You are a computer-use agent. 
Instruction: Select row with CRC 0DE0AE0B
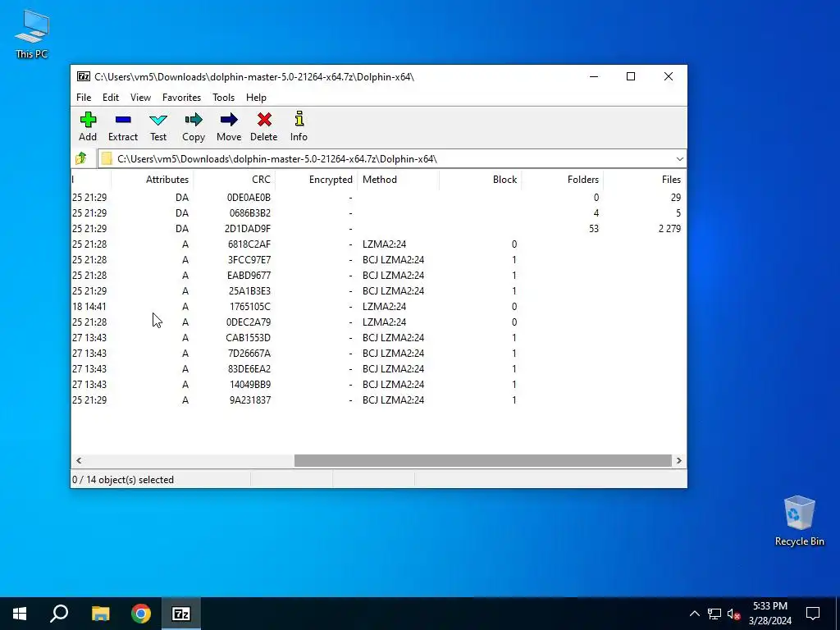pyautogui.click(x=378, y=198)
